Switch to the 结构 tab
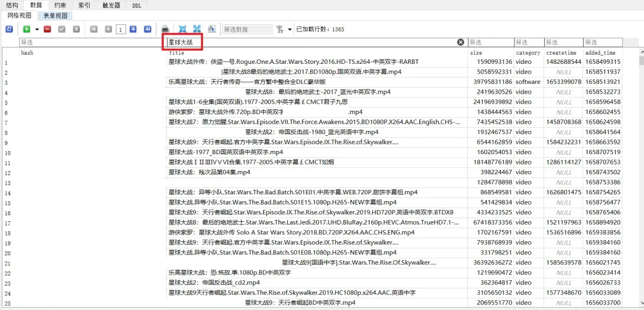Image resolution: width=644 pixels, height=310 pixels. point(12,5)
